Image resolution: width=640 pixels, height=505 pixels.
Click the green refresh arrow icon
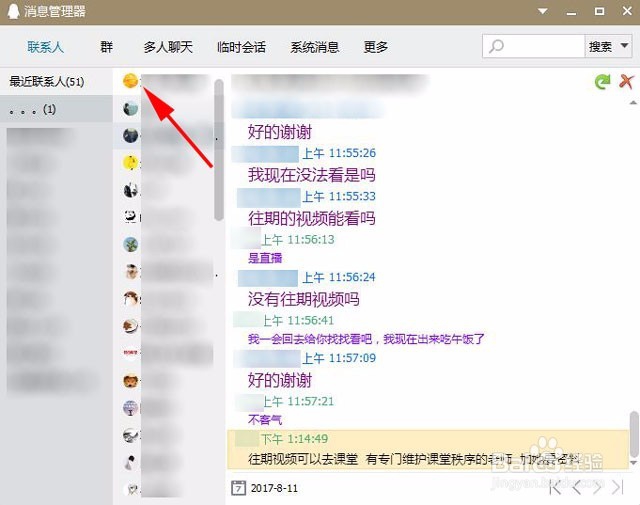click(602, 81)
